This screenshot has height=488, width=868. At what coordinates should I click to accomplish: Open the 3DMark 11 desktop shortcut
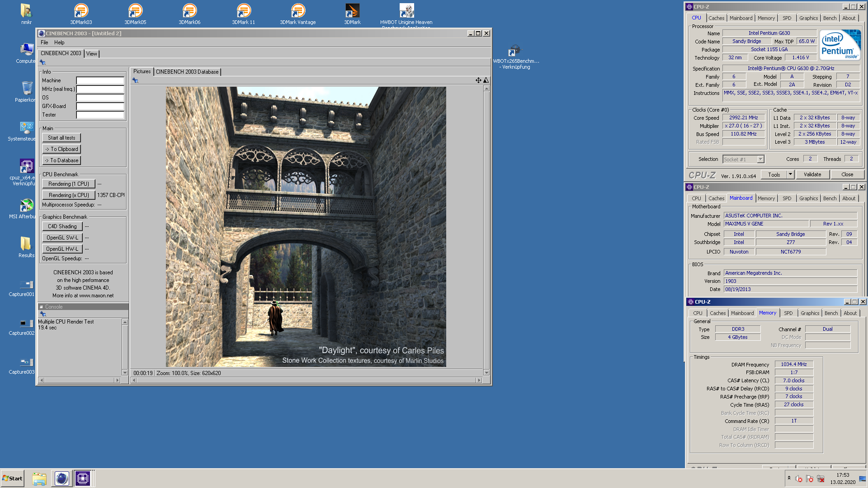(x=244, y=14)
